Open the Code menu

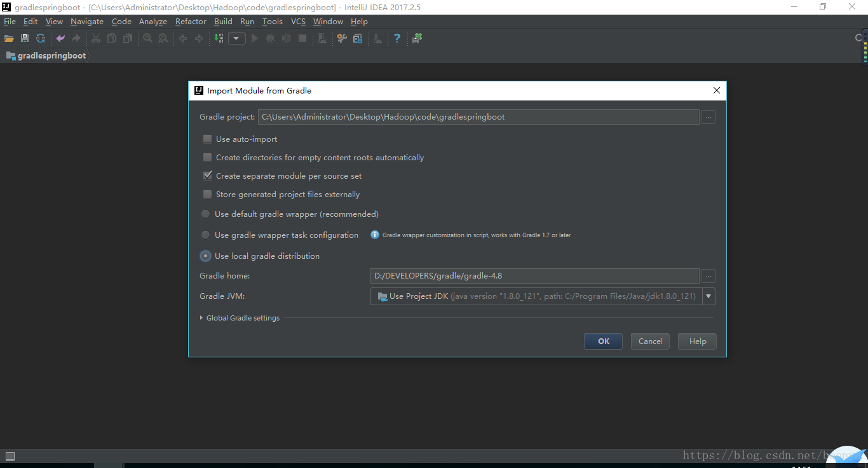click(x=121, y=22)
